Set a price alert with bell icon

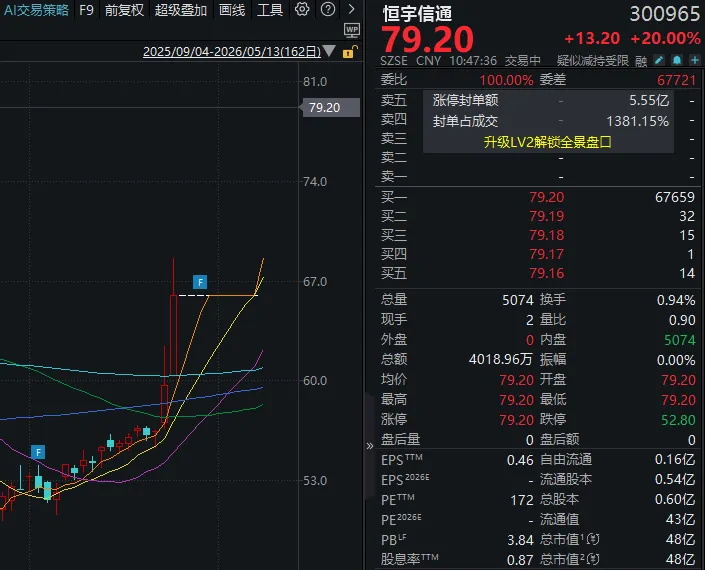coord(677,60)
